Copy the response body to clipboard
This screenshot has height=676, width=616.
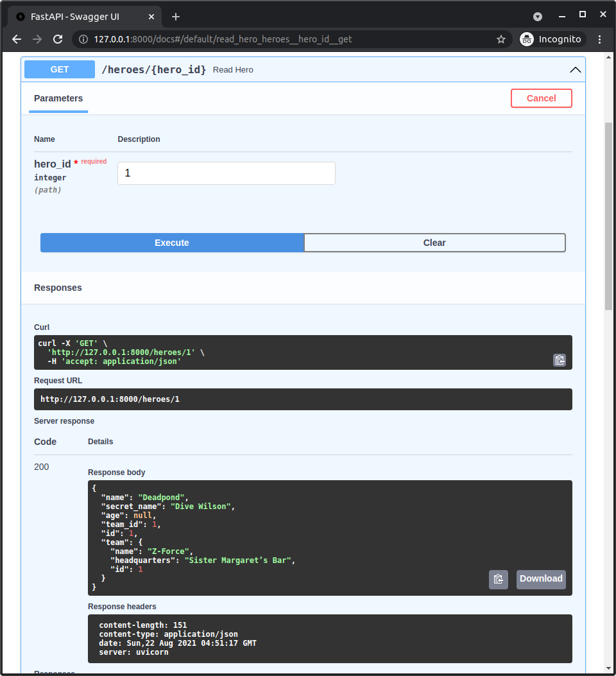point(499,579)
